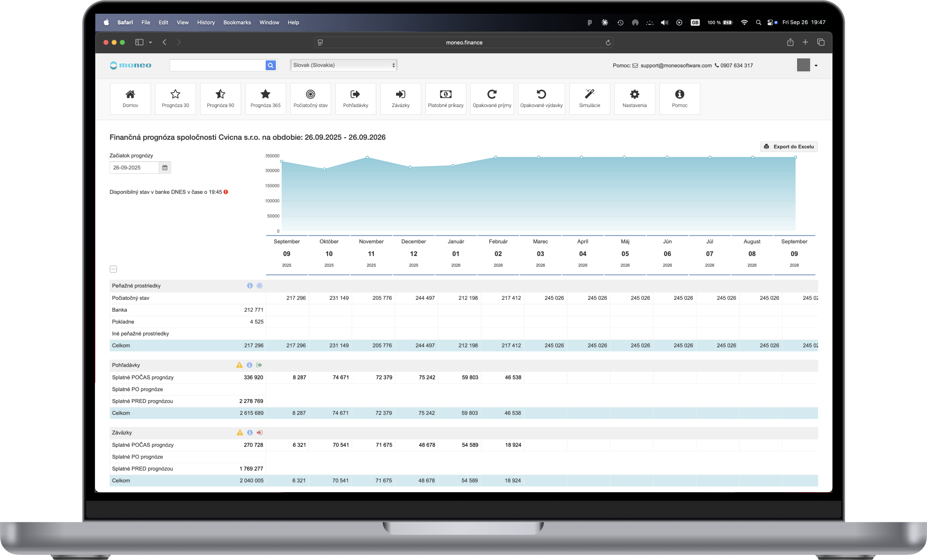Expand the user avatar dropdown arrow
The height and width of the screenshot is (560, 927).
pos(816,66)
